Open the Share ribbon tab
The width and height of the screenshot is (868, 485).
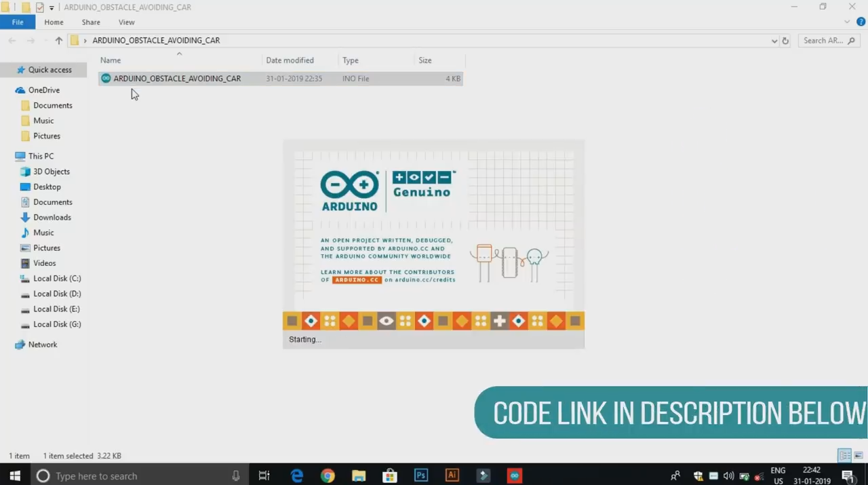(x=91, y=22)
